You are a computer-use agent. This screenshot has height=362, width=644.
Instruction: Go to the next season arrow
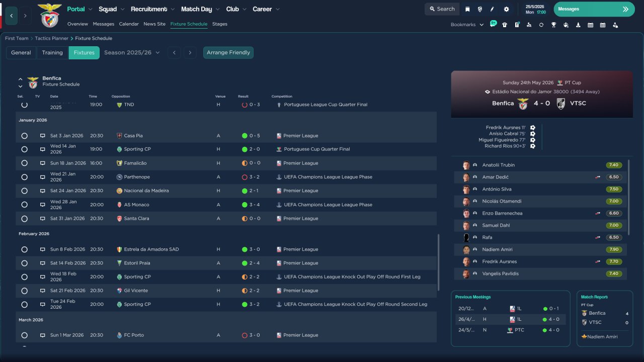(x=190, y=53)
